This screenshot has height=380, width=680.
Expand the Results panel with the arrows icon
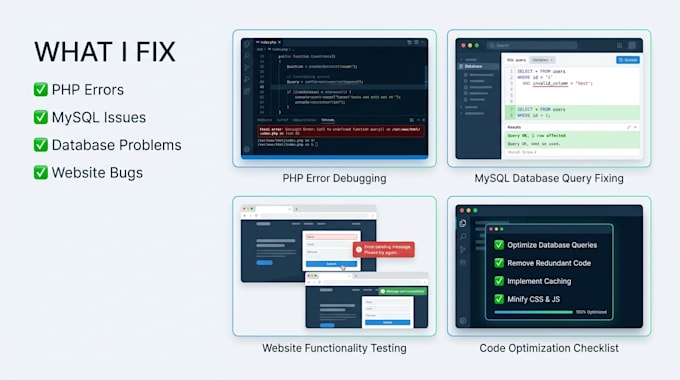click(x=628, y=127)
